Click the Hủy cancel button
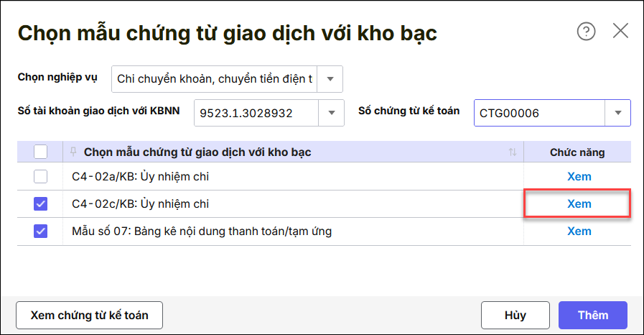 coord(515,315)
